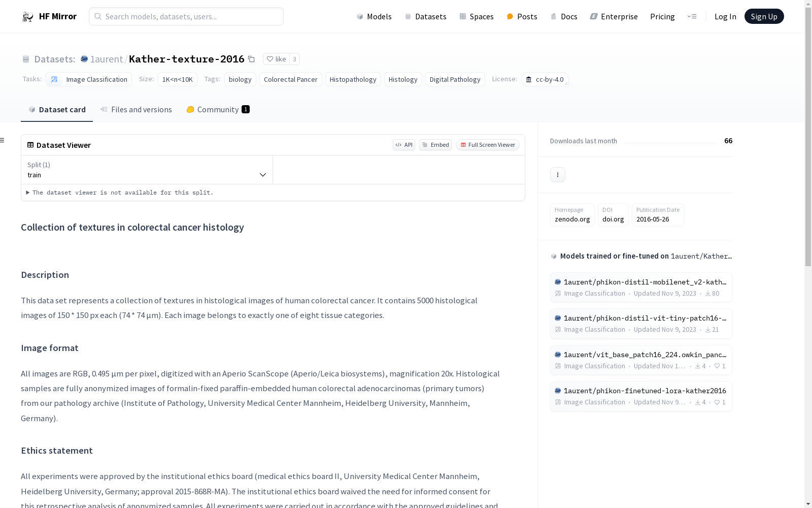Viewport: 812px width, 508px height.
Task: Open the Dataset Viewer heading link
Action: click(59, 145)
